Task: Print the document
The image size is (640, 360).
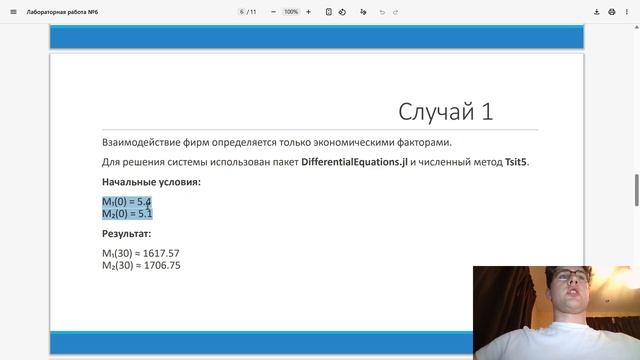Action: coord(611,12)
